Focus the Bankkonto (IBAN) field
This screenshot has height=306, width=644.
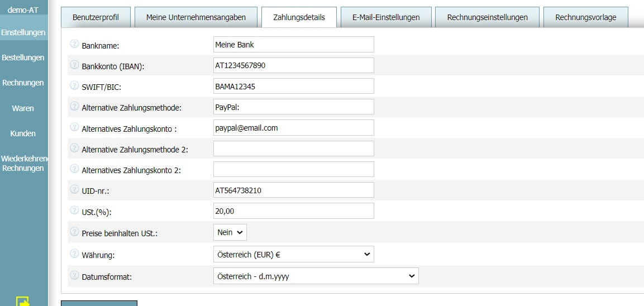tap(294, 65)
